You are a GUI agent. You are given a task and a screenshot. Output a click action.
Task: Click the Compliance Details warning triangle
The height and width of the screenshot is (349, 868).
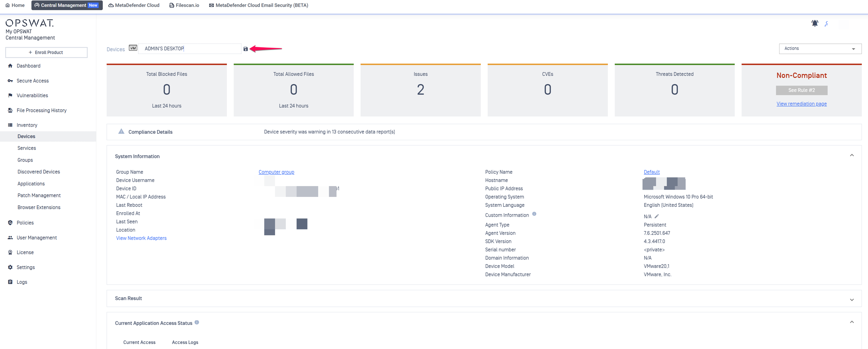coord(121,131)
